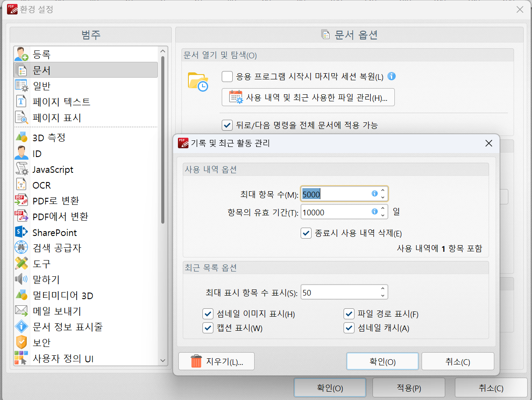The image size is (532, 400).
Task: Open the 페이지 텍스트 category
Action: pyautogui.click(x=61, y=102)
